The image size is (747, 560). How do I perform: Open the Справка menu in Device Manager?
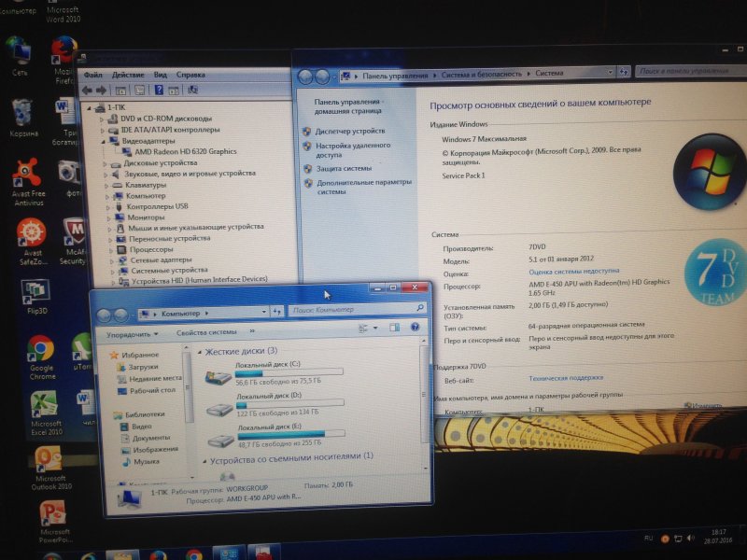tap(190, 74)
